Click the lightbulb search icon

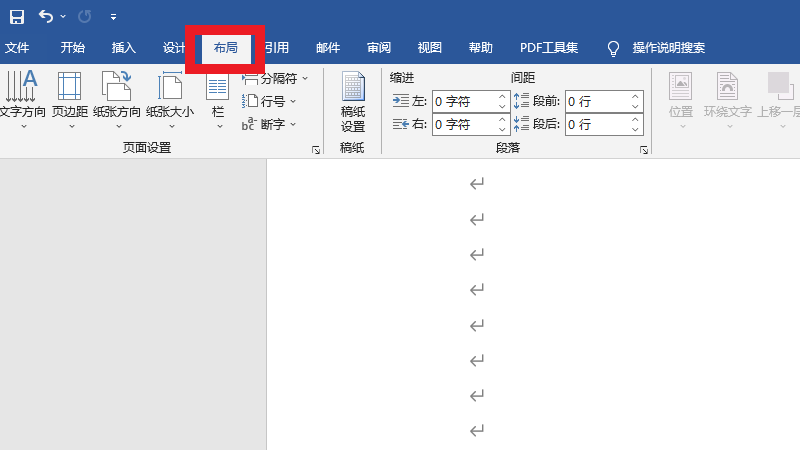tap(613, 48)
